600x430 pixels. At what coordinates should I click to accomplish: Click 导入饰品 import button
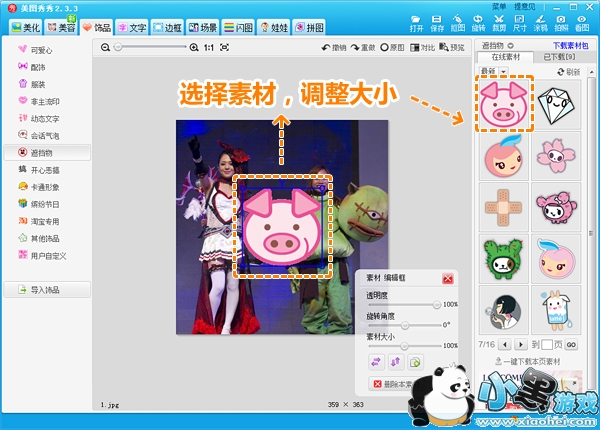[x=47, y=290]
